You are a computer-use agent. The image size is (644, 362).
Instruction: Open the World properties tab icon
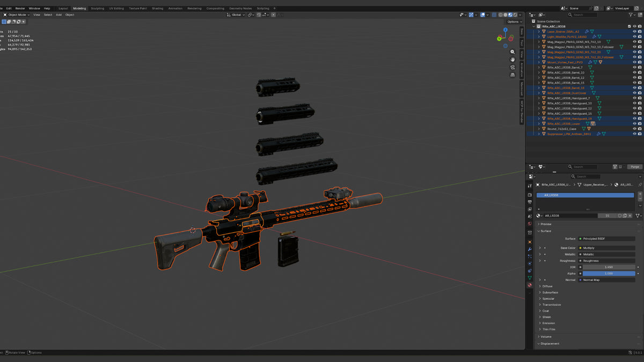(529, 224)
